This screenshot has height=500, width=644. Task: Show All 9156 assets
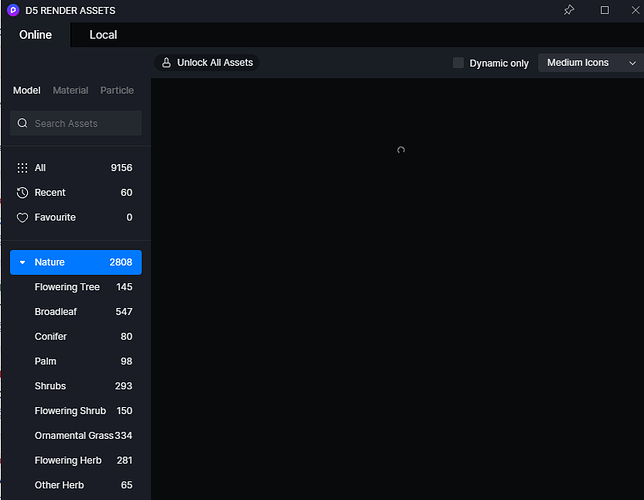pyautogui.click(x=76, y=168)
